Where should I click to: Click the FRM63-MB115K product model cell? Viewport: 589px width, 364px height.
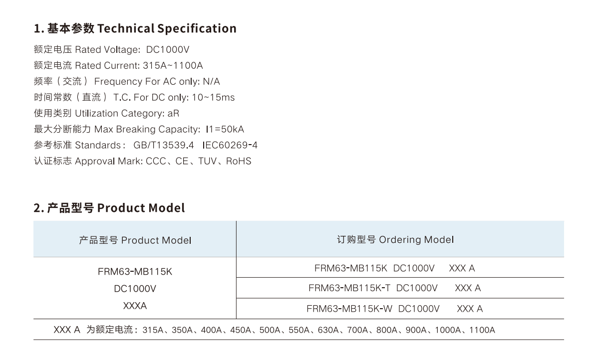coord(135,288)
